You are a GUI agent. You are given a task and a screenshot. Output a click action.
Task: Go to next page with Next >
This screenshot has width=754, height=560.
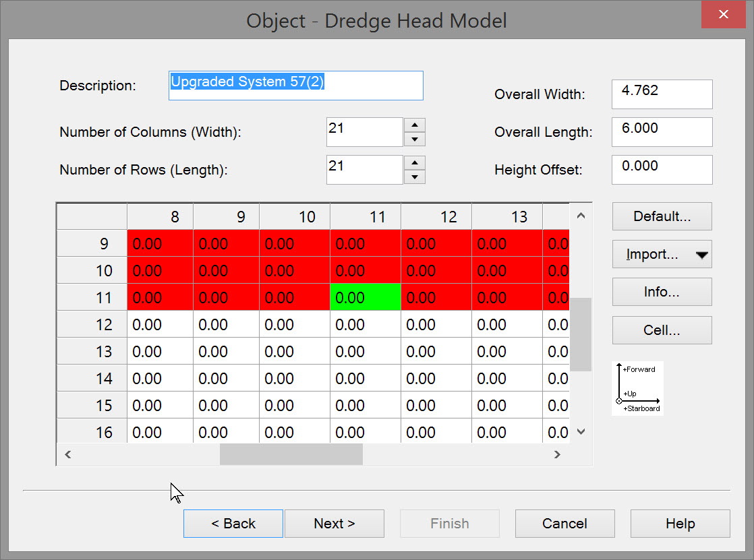335,524
